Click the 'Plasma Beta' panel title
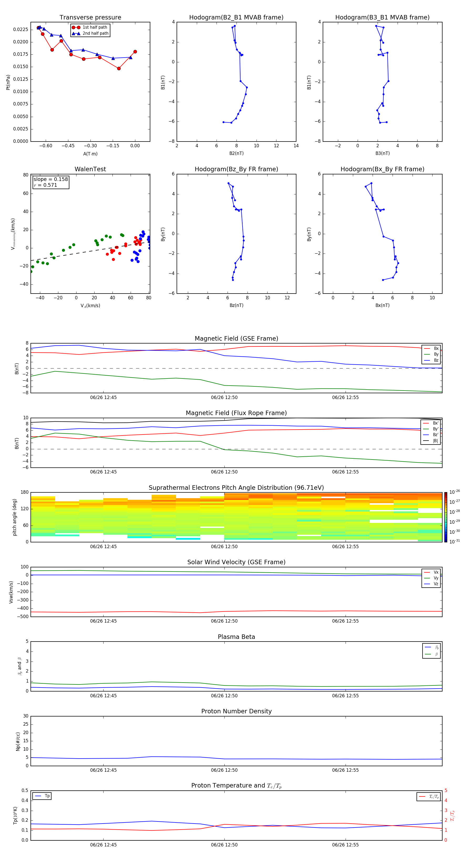Screen dimensions: 473x868 point(236,637)
